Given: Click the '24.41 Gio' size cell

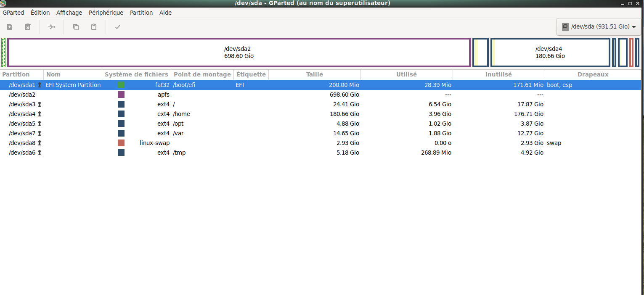Looking at the screenshot, I should [346, 104].
